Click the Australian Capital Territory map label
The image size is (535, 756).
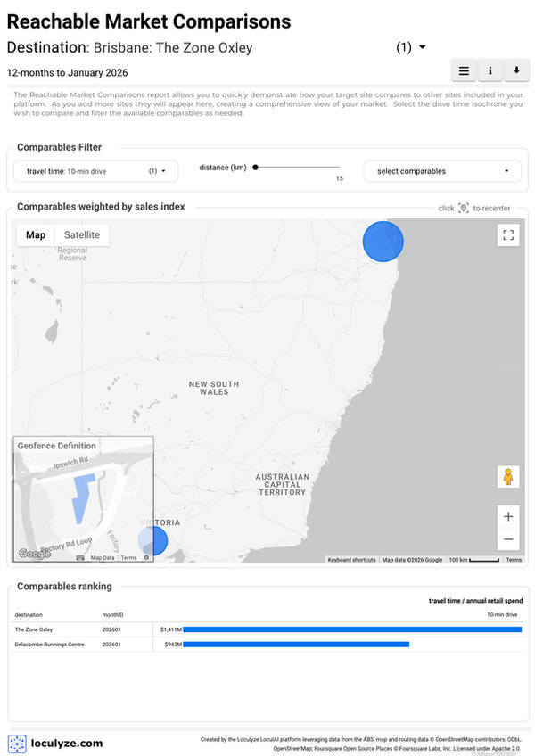tap(283, 485)
